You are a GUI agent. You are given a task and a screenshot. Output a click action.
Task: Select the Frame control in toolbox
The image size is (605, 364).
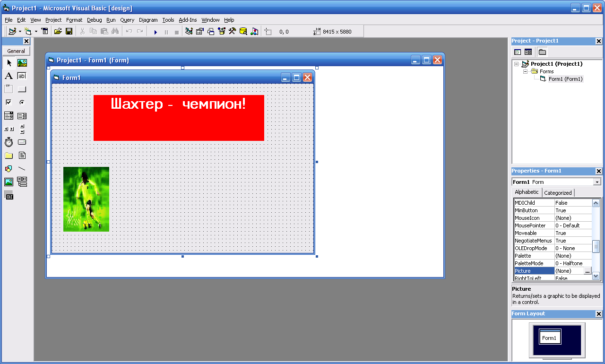point(9,89)
